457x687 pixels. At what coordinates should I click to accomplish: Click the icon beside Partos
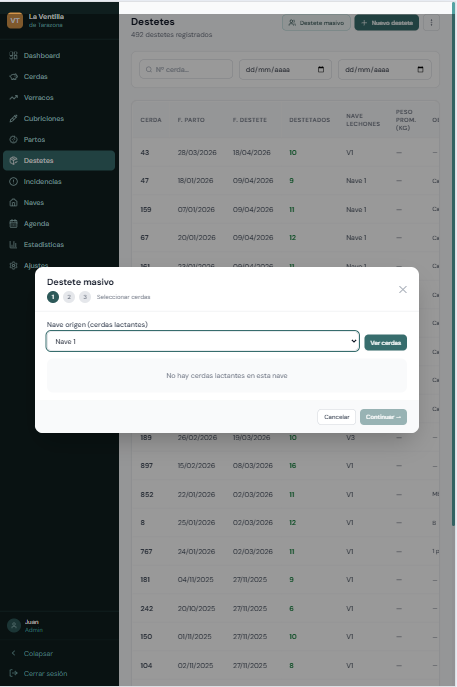[x=14, y=140]
